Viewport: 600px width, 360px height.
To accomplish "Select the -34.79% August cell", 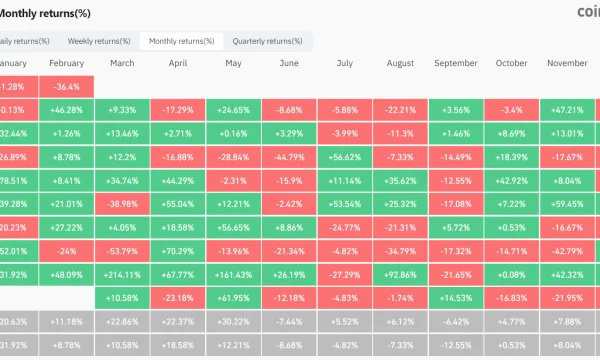I will [x=400, y=251].
